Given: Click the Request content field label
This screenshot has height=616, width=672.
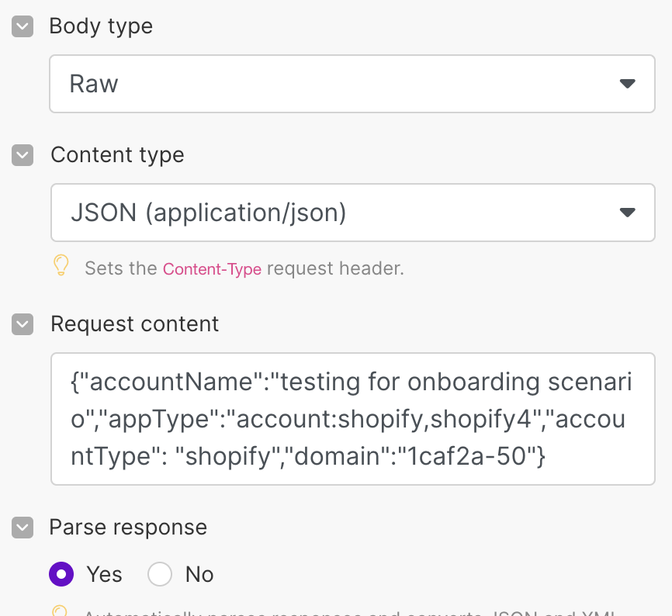Looking at the screenshot, I should pyautogui.click(x=134, y=324).
